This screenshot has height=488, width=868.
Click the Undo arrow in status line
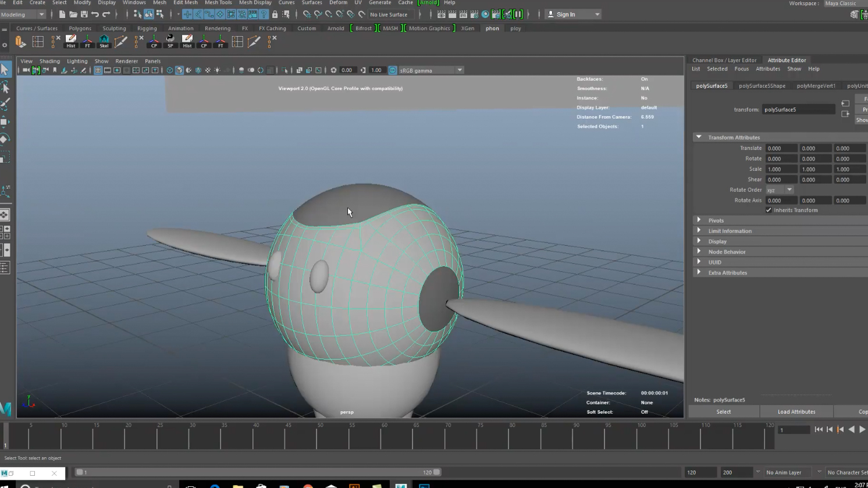95,15
